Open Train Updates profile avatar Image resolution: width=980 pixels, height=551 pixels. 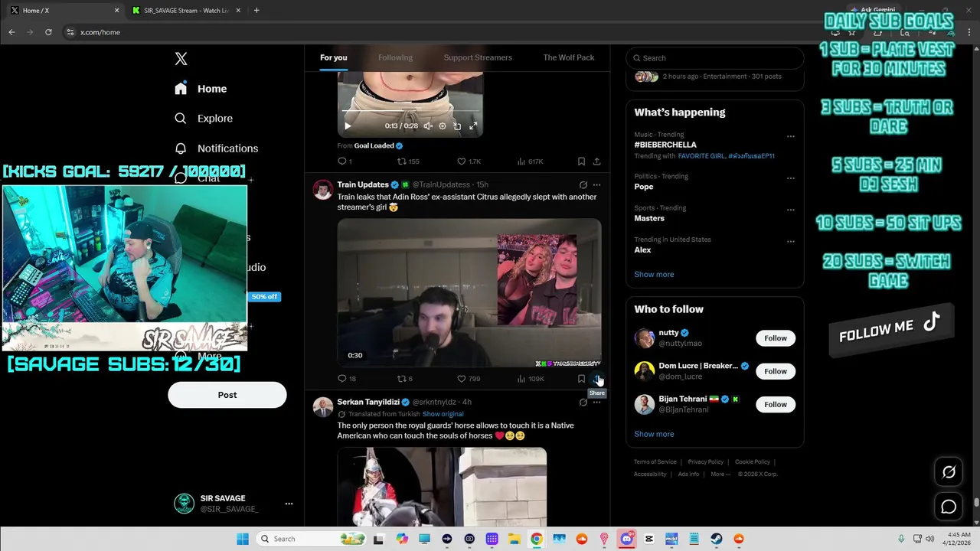[x=323, y=189]
